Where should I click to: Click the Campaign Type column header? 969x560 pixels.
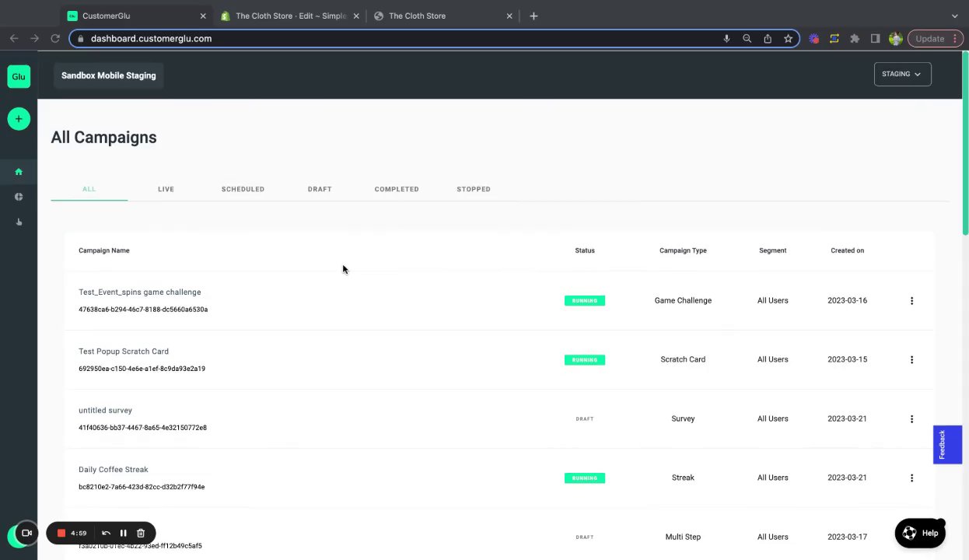click(x=683, y=250)
